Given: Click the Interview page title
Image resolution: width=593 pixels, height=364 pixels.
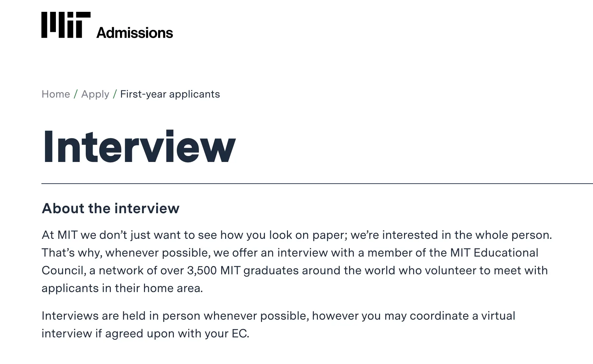Looking at the screenshot, I should [139, 147].
